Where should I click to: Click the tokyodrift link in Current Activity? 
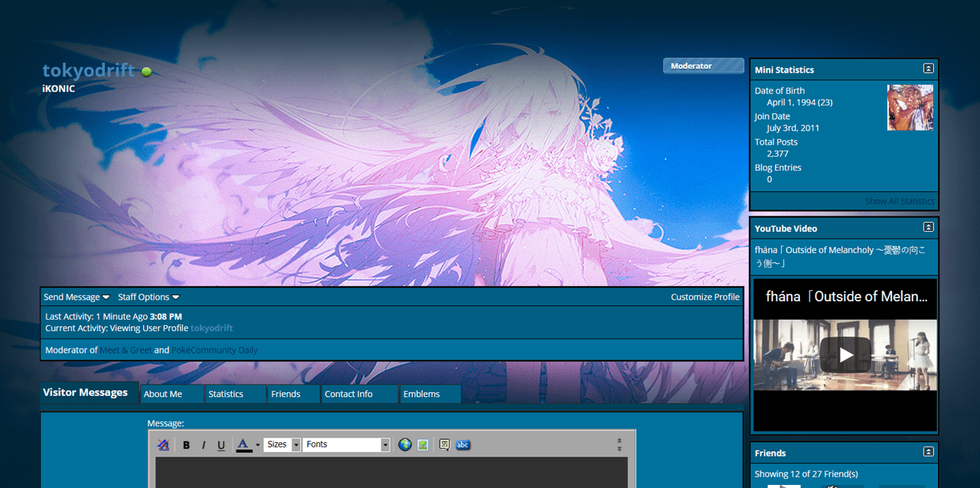point(211,328)
